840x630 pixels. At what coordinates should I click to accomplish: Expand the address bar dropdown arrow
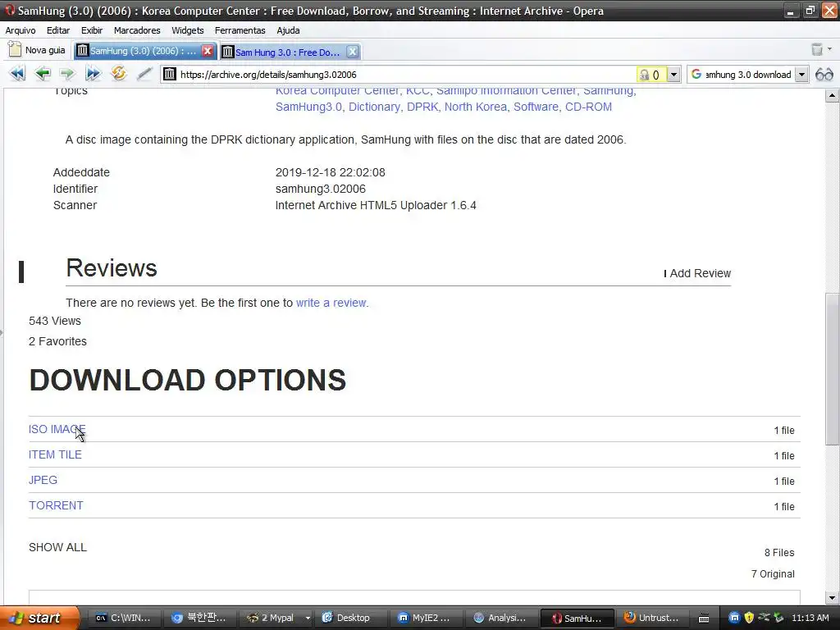point(673,75)
